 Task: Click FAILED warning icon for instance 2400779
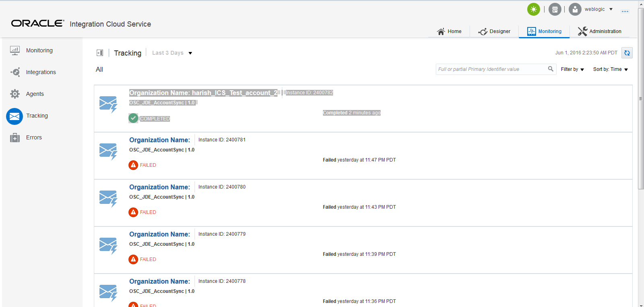(x=133, y=259)
